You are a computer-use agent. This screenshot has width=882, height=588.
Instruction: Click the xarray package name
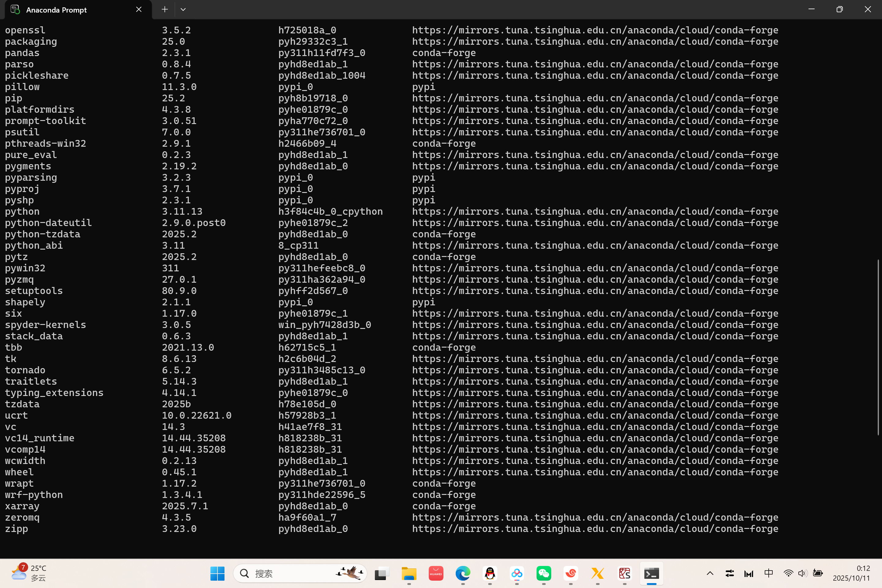tap(22, 506)
